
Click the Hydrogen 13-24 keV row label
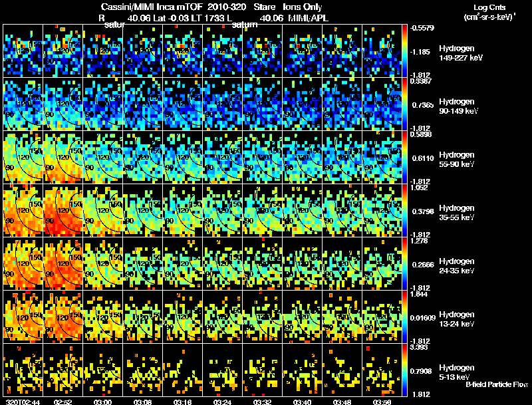(x=457, y=319)
